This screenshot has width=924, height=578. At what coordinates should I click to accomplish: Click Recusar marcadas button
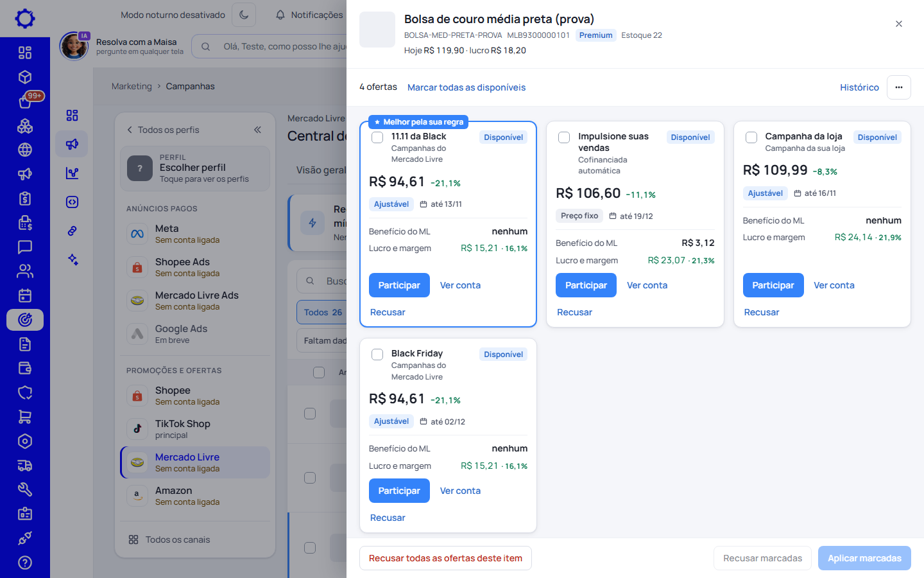pyautogui.click(x=762, y=558)
